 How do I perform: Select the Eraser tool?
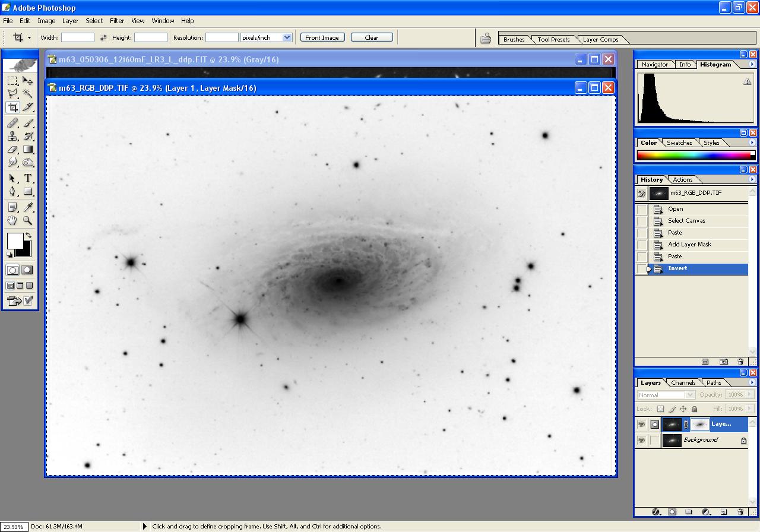(12, 150)
